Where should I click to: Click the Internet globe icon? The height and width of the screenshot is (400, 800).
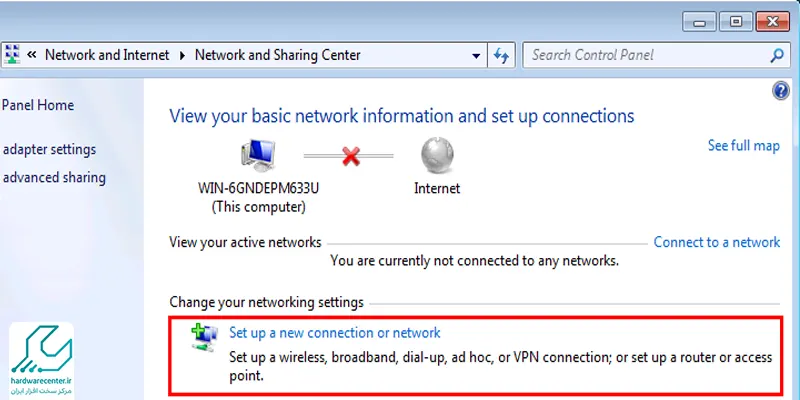point(437,156)
